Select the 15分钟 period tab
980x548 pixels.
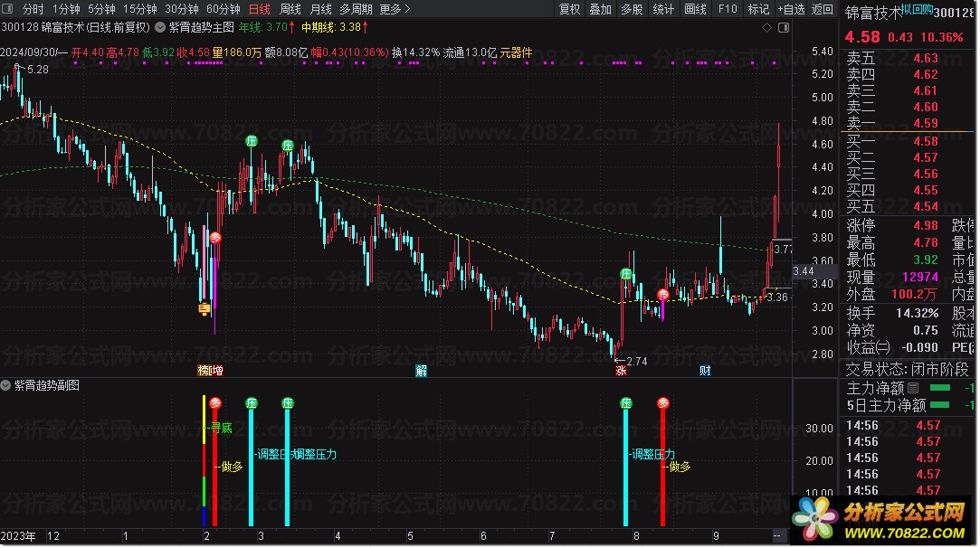[140, 9]
